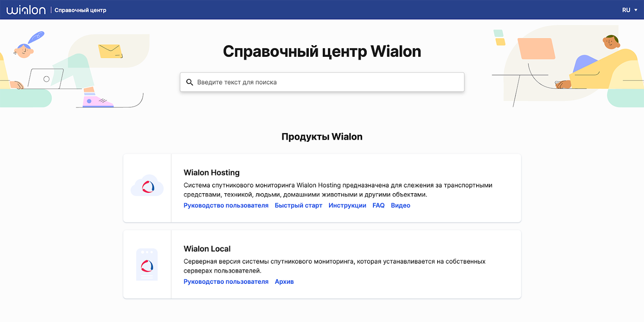
Task: Open the «Видео» link
Action: (x=400, y=205)
